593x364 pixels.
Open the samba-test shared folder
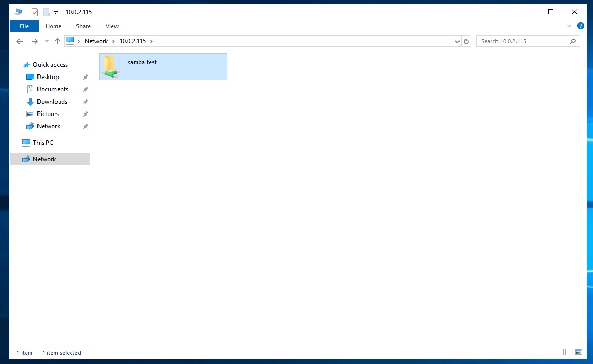click(x=163, y=67)
